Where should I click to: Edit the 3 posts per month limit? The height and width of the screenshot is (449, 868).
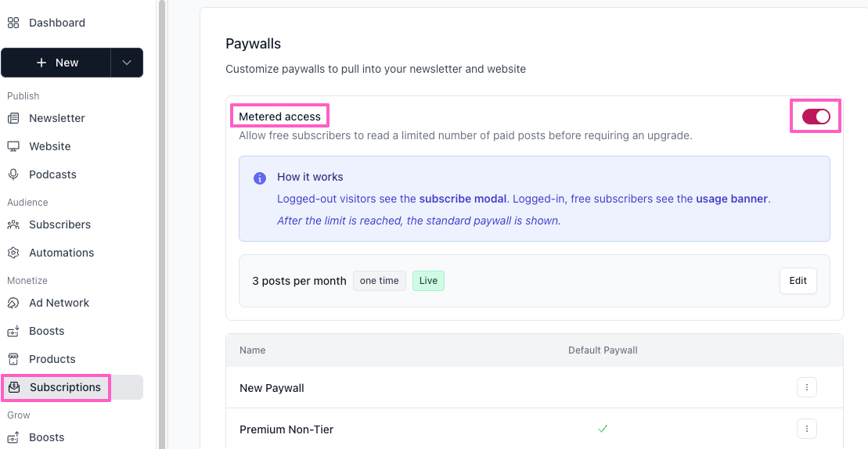pyautogui.click(x=798, y=281)
